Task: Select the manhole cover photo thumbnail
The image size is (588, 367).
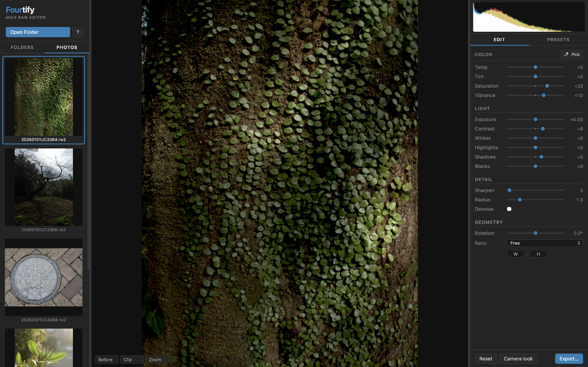Action: (x=44, y=277)
